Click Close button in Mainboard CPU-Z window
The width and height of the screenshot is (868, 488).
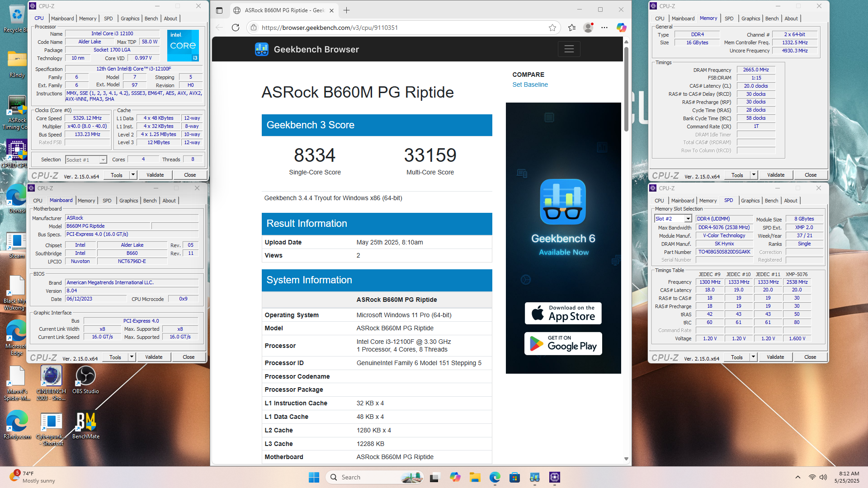coord(189,357)
